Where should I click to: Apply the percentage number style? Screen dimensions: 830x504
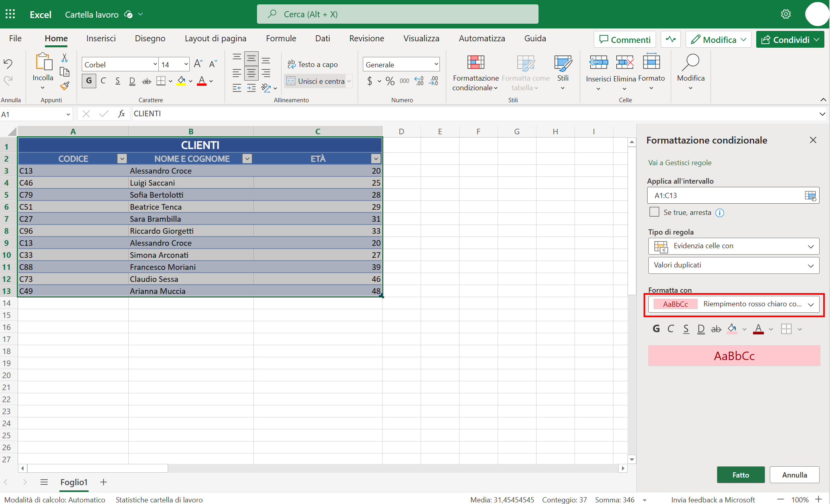pyautogui.click(x=390, y=81)
